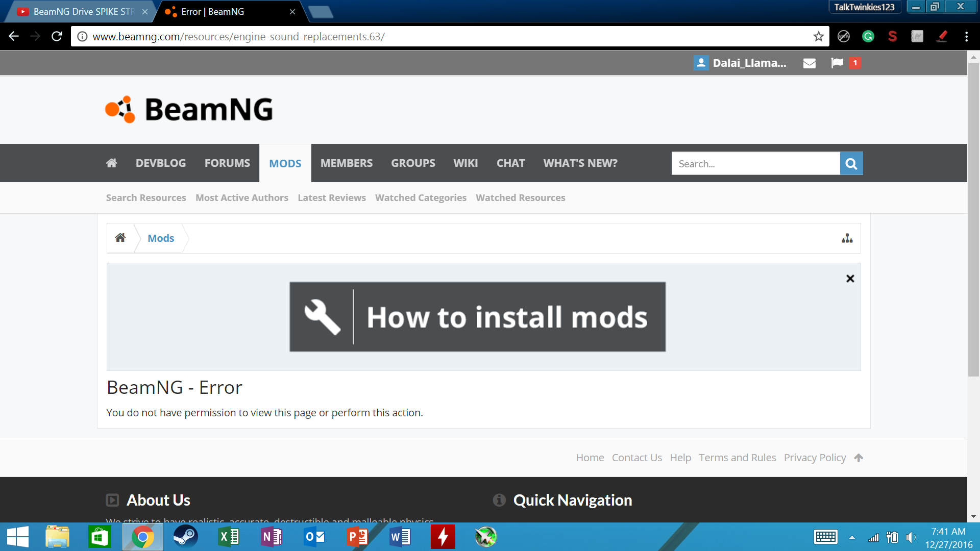This screenshot has height=551, width=980.
Task: Click the page vertical scrollbar thumb
Action: tap(973, 219)
